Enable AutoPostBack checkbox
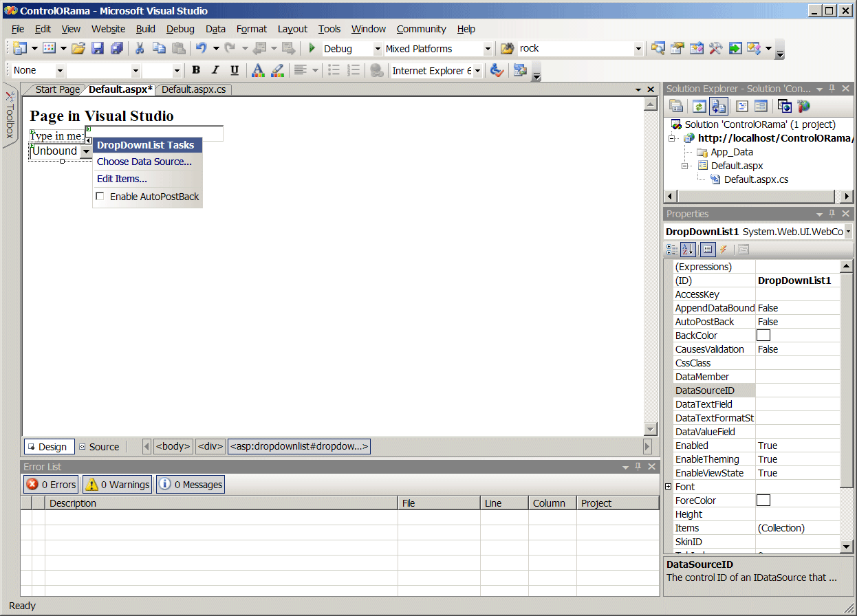 tap(100, 197)
